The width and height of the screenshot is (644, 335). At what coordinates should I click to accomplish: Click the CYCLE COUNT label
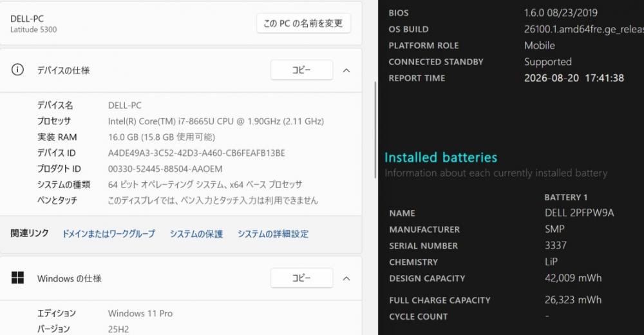(419, 316)
